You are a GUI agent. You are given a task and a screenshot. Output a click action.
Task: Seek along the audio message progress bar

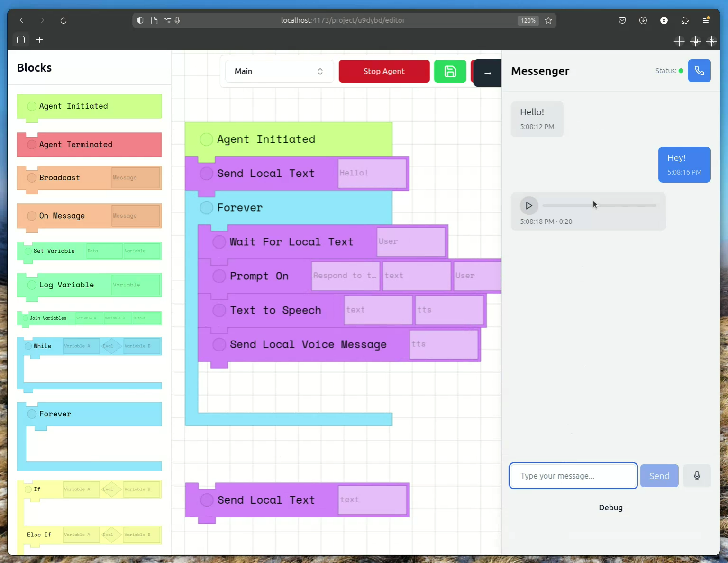[x=599, y=206]
